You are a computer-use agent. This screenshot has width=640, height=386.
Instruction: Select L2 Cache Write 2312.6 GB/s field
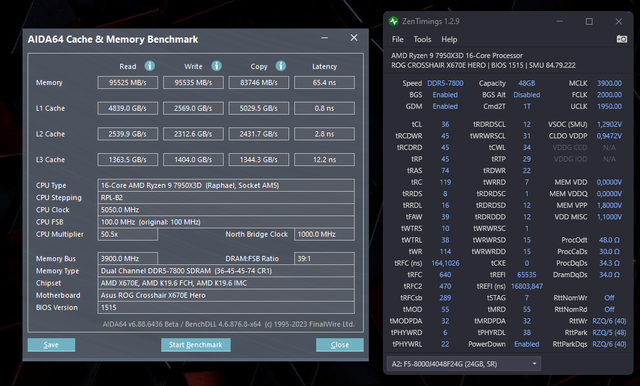(193, 134)
